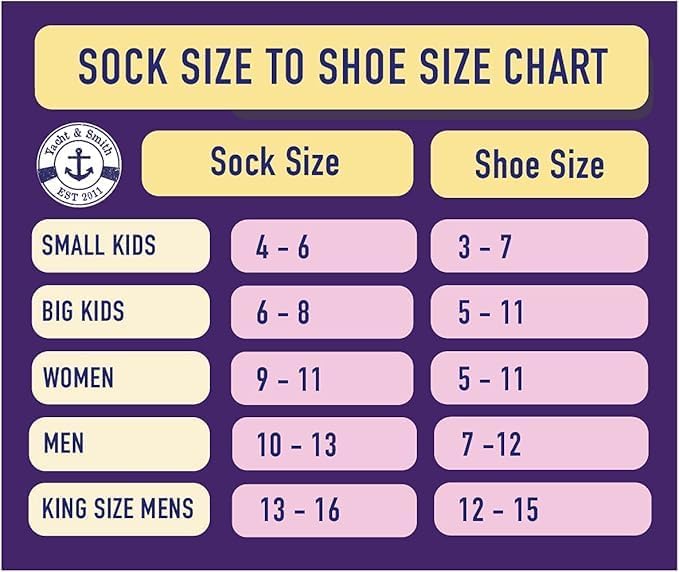Select the 10 - 13 sock size cell
The width and height of the screenshot is (679, 572).
click(324, 444)
